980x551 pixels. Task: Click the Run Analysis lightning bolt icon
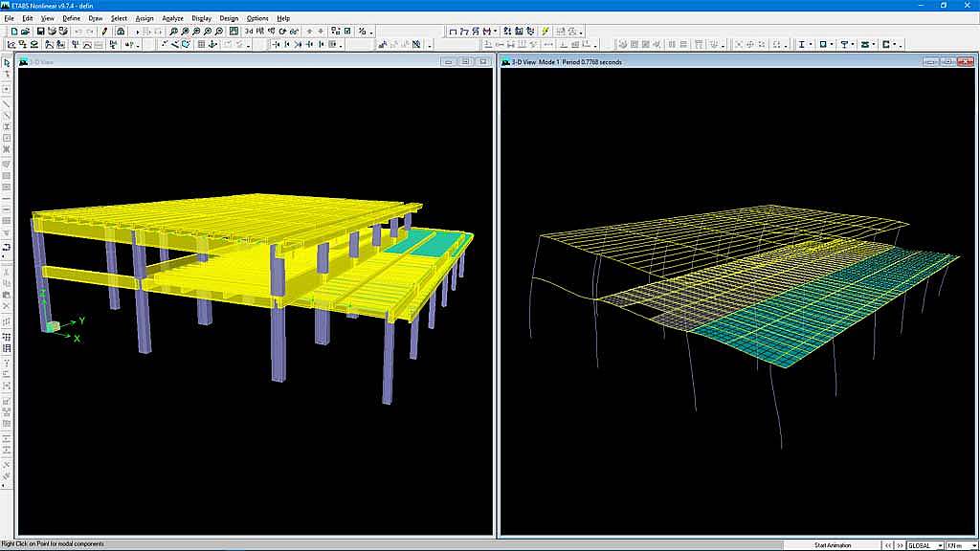pos(546,31)
